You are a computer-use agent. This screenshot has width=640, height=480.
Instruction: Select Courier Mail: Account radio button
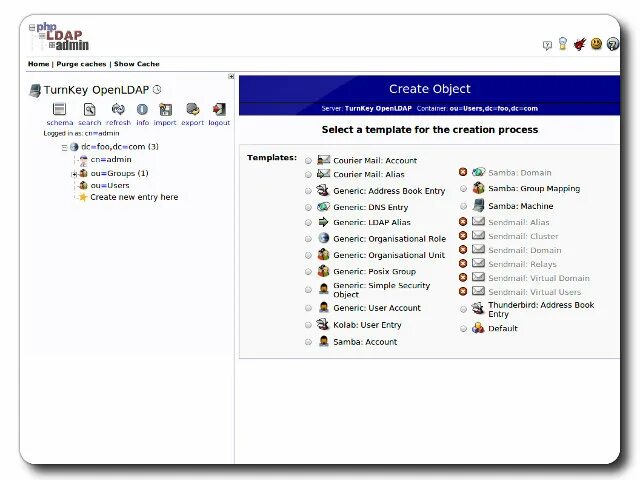click(x=308, y=161)
